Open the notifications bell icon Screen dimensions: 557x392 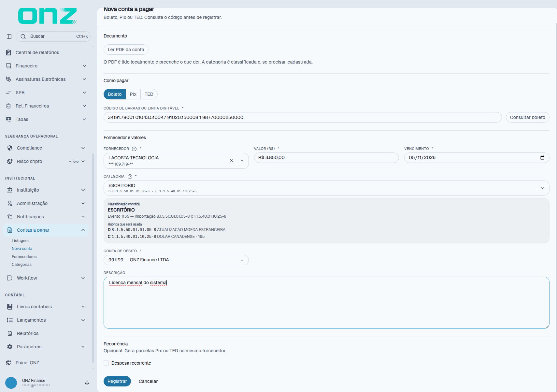(x=87, y=383)
